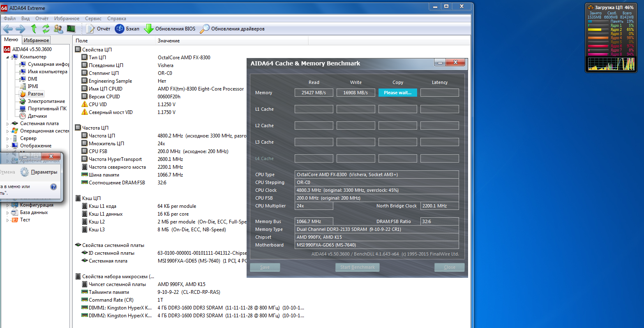Open the Сервис menu

pyautogui.click(x=93, y=19)
